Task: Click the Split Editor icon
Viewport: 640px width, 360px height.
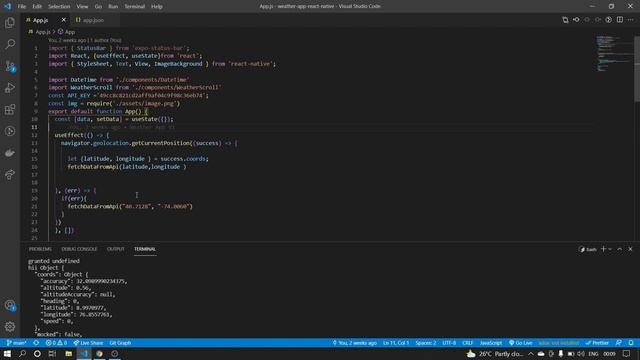Action: point(620,20)
